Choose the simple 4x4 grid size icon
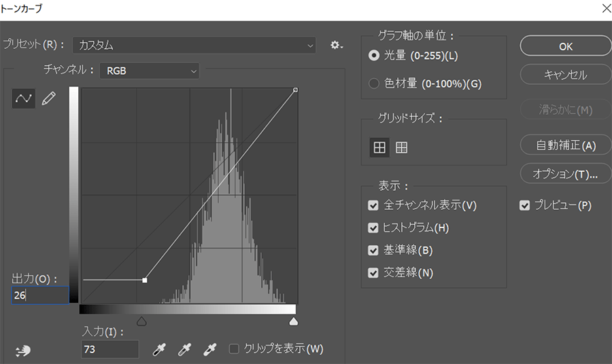 tap(379, 147)
